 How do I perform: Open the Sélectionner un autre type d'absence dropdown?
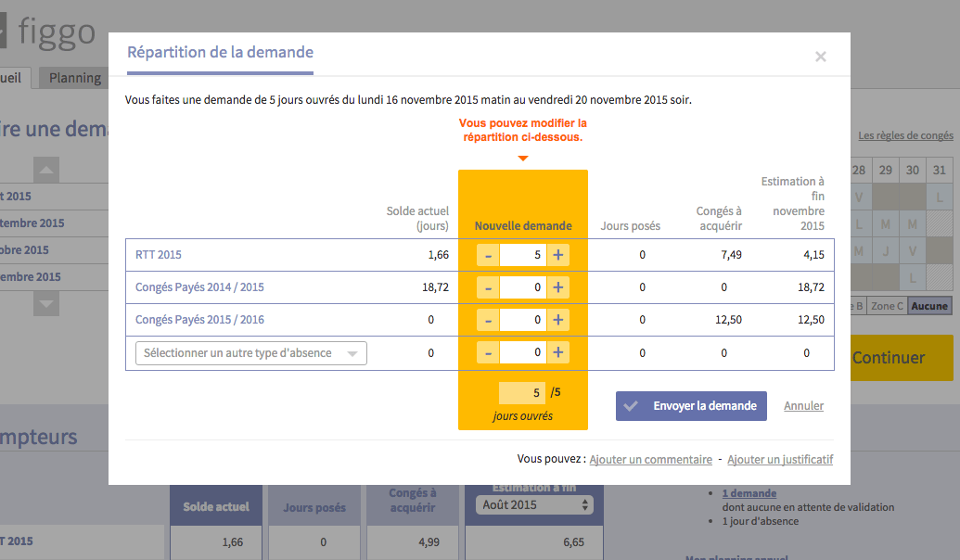coord(251,353)
